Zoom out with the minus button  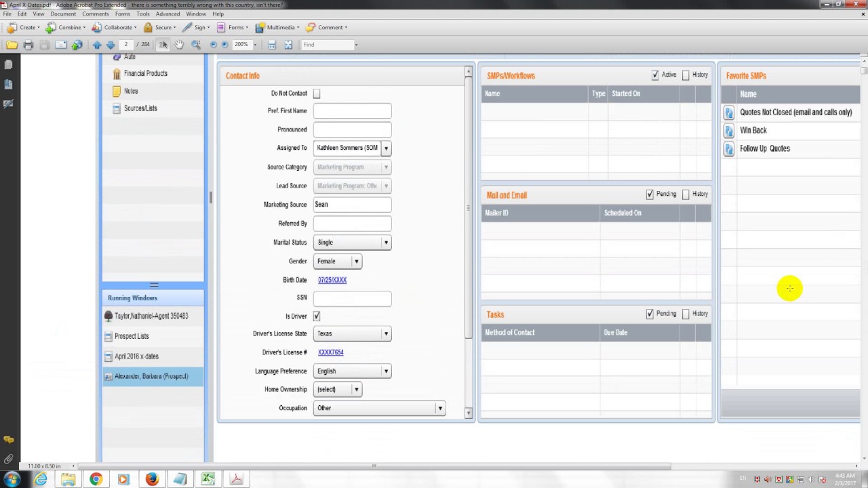click(x=214, y=45)
